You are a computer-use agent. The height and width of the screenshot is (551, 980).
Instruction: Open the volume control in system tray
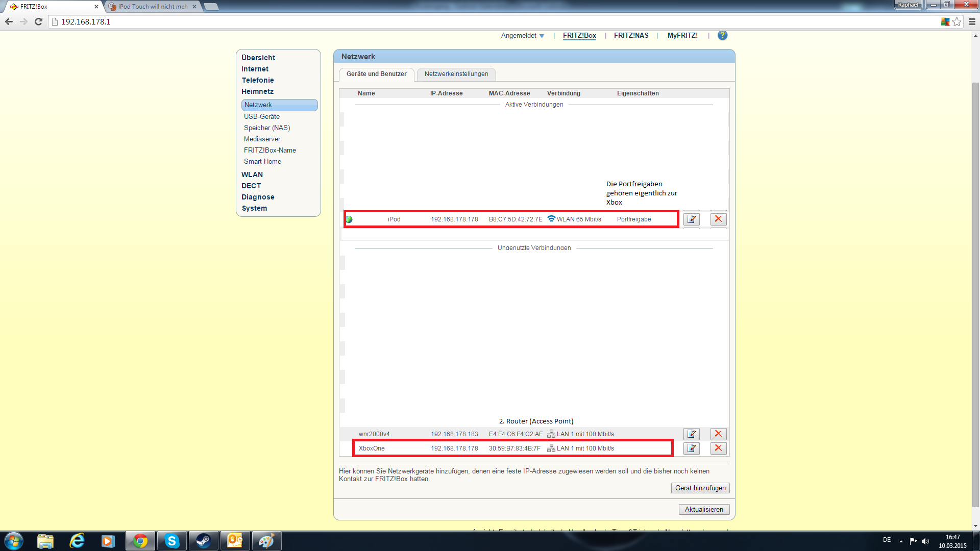[926, 541]
